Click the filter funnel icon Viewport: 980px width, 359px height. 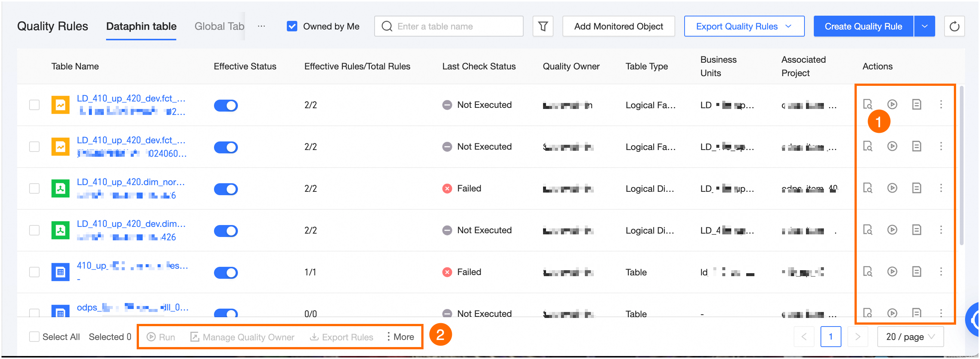tap(543, 26)
